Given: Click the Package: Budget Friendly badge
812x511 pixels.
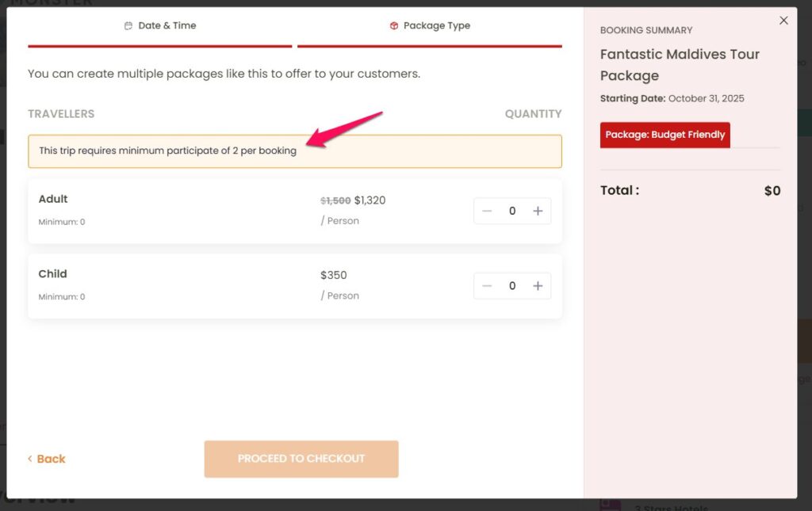Looking at the screenshot, I should point(665,135).
